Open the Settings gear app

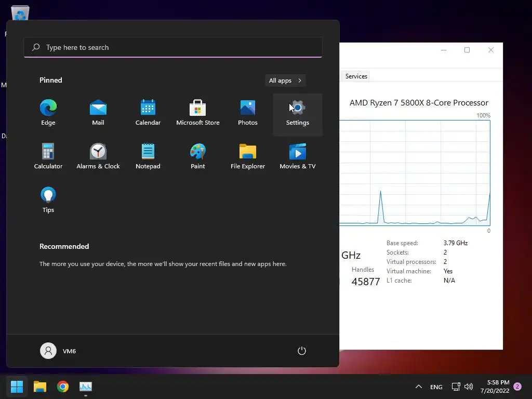(298, 114)
